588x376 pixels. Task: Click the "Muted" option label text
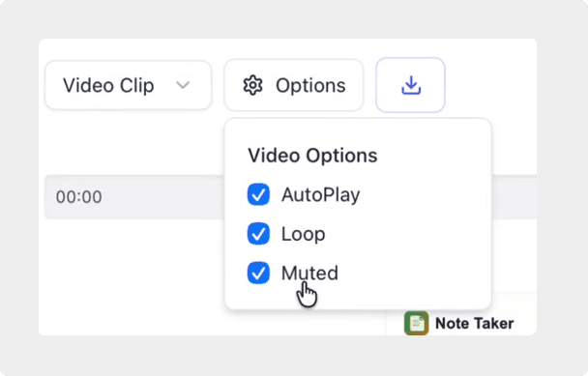point(309,273)
